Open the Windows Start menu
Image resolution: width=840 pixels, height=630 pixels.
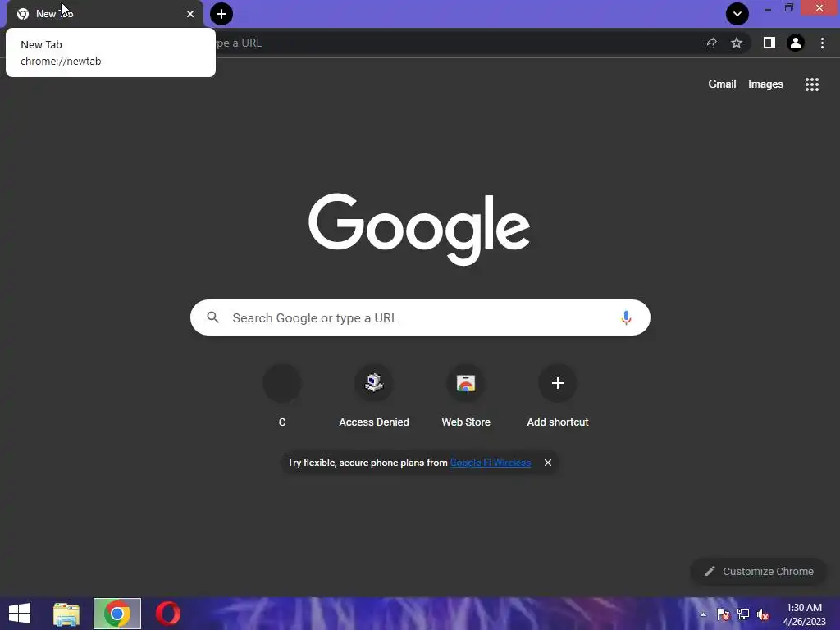20,614
